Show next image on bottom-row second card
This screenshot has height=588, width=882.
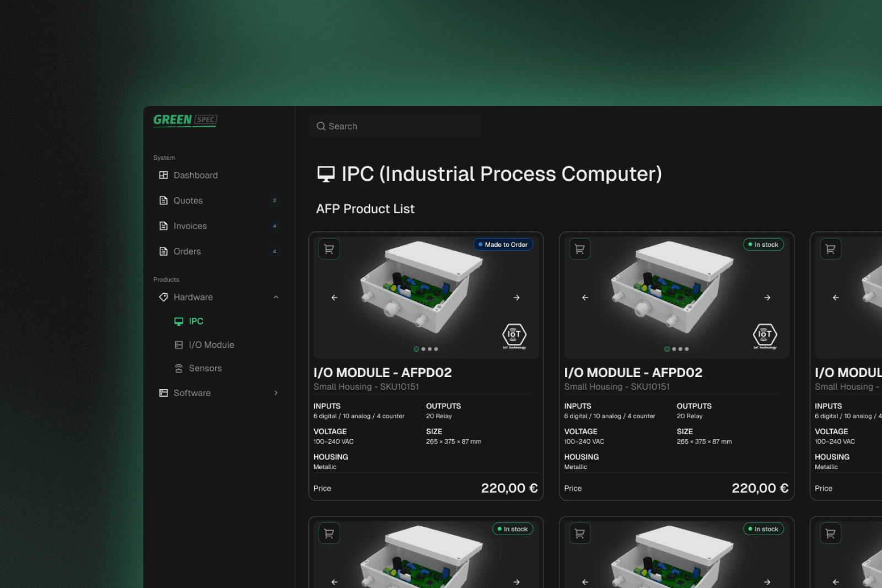pos(767,582)
